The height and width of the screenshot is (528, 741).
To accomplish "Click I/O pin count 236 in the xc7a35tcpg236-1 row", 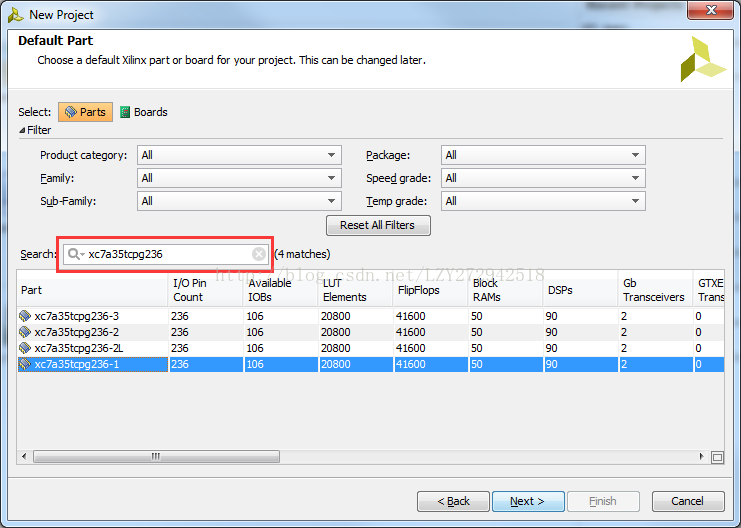I will pyautogui.click(x=180, y=364).
